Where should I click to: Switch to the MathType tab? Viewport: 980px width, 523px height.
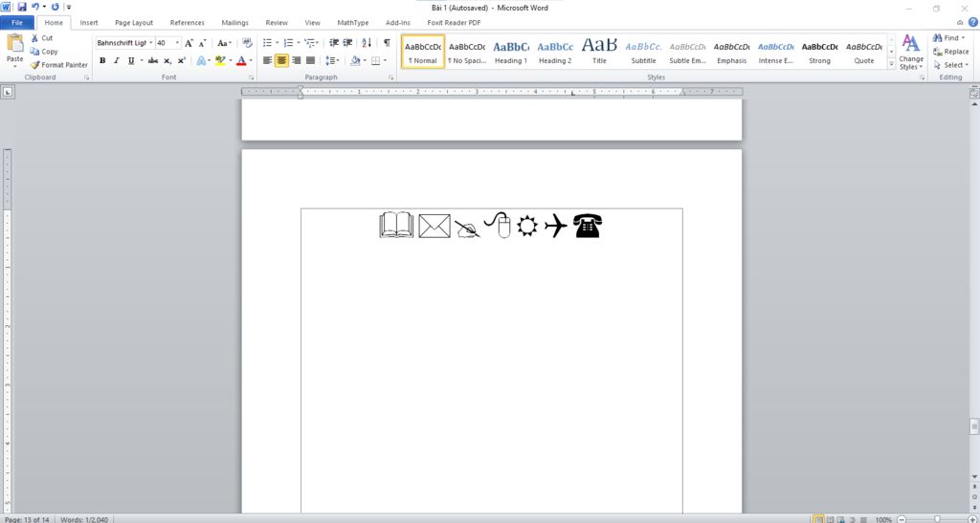click(x=353, y=22)
